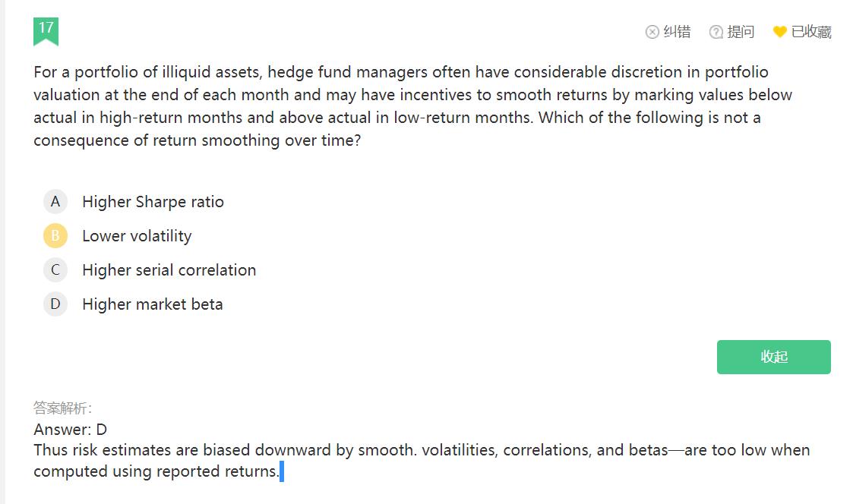
Task: Click the "Answer: D" line
Action: coord(71,429)
